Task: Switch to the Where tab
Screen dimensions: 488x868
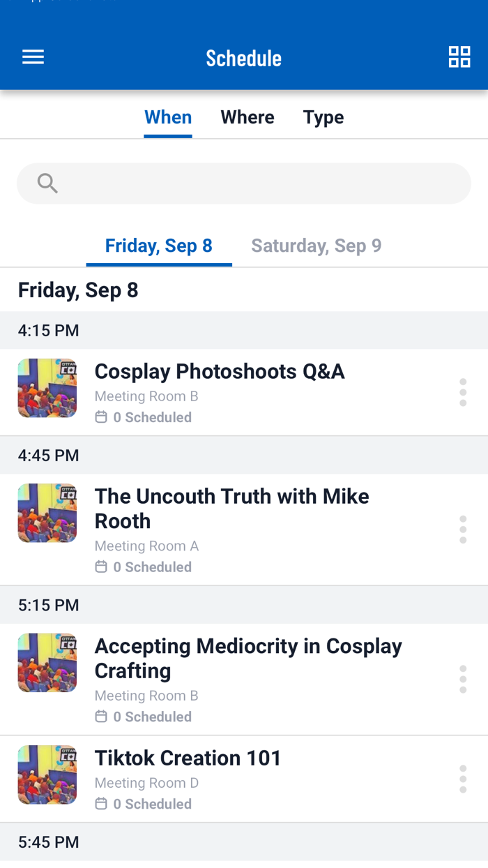Action: (247, 117)
